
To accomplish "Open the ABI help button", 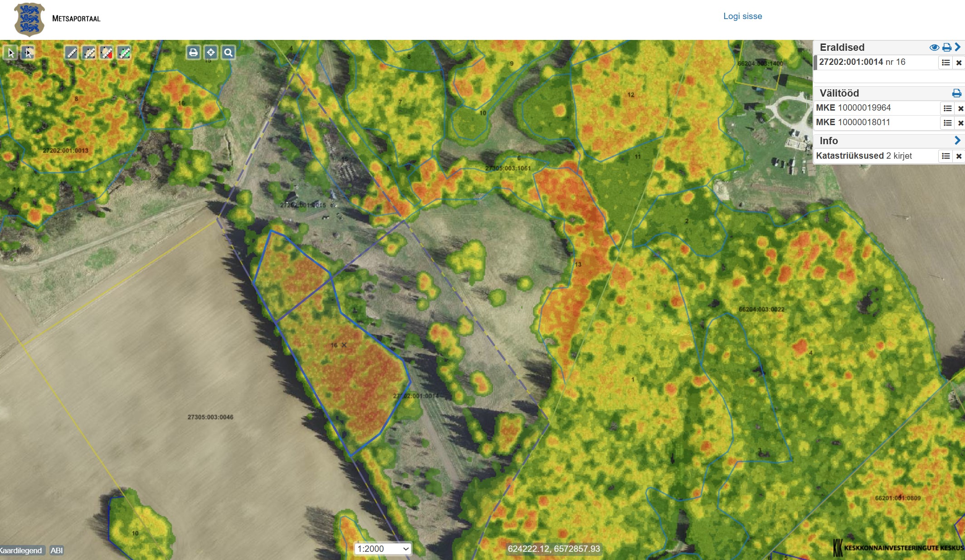I will coord(57,550).
